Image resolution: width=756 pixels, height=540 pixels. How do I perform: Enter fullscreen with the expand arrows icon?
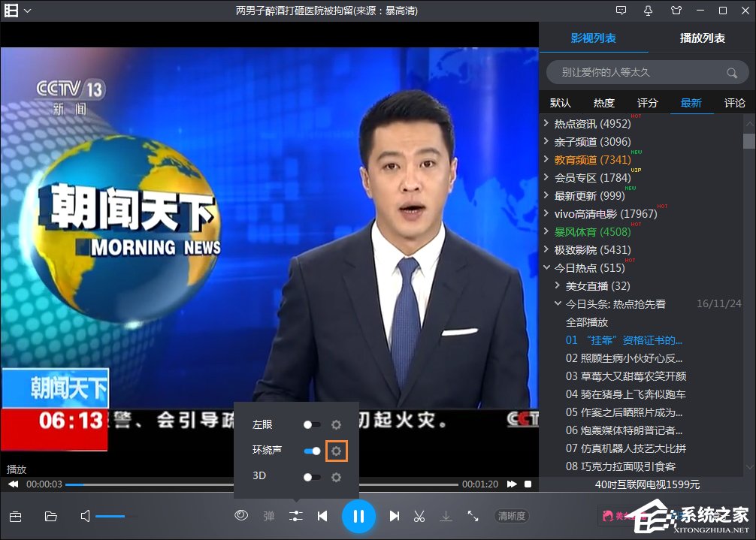click(473, 516)
